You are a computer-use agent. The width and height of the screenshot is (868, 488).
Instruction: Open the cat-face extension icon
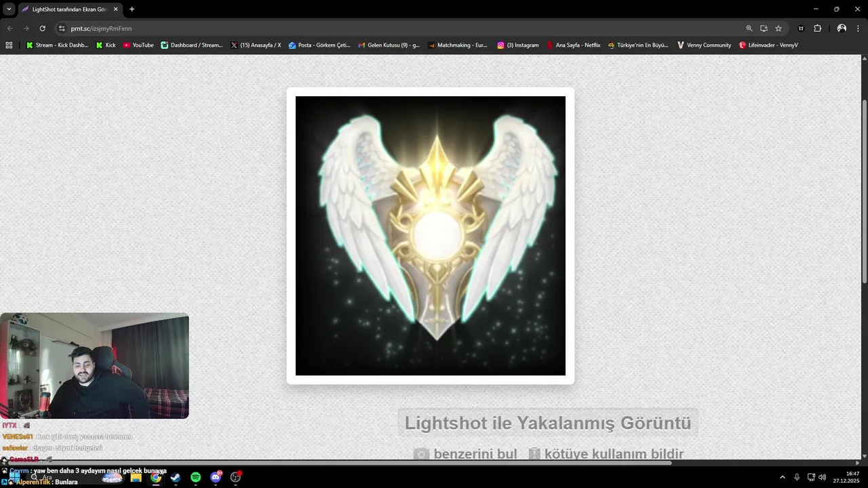coord(802,28)
